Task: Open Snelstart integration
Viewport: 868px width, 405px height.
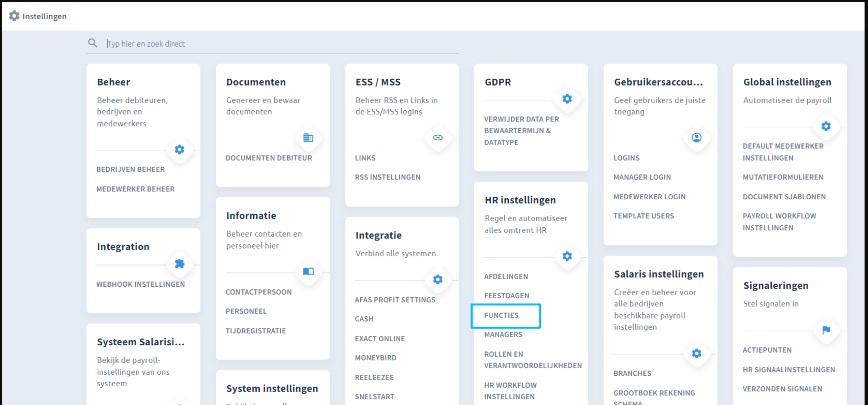Action: pyautogui.click(x=374, y=397)
